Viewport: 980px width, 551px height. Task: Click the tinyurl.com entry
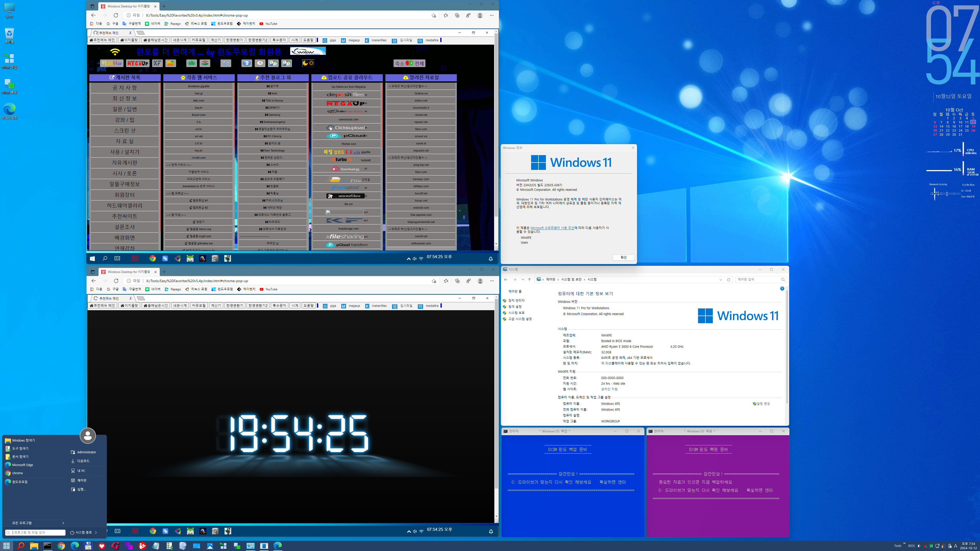tap(199, 115)
